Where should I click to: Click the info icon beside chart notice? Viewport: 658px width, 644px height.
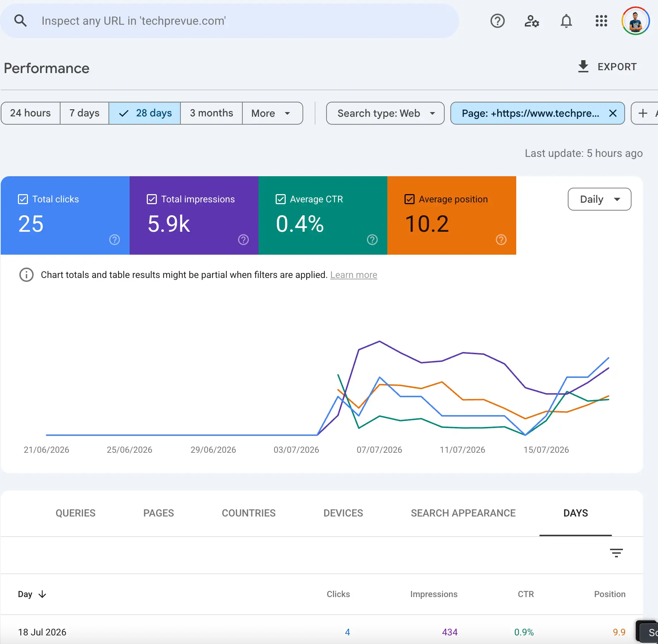tap(26, 275)
